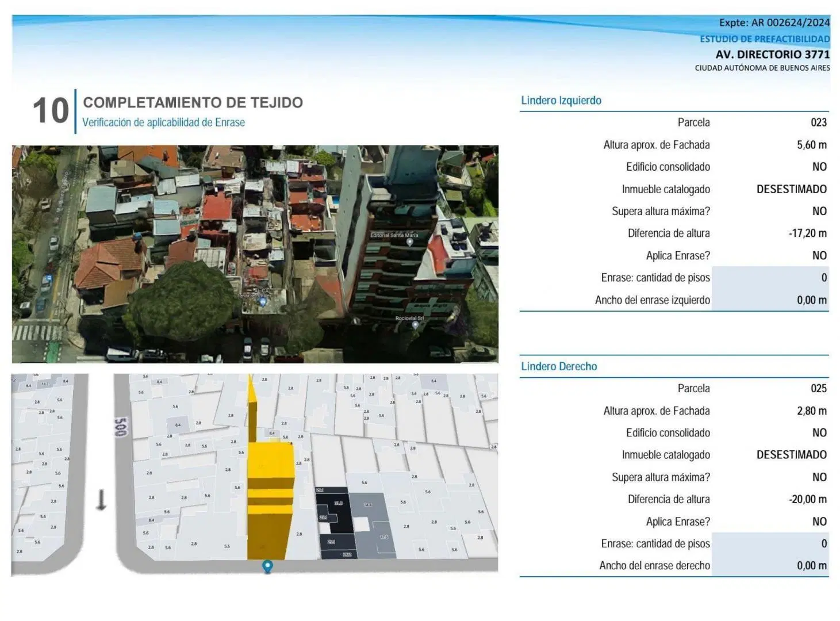The width and height of the screenshot is (840, 621).
Task: Click 'NO' beside left 'Aplica Enrase?'
Action: tap(819, 256)
